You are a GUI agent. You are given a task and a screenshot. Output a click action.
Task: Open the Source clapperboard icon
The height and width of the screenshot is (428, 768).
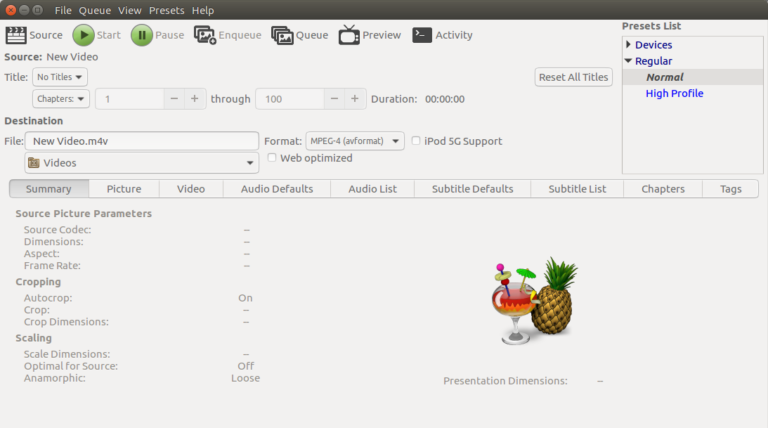pyautogui.click(x=16, y=35)
